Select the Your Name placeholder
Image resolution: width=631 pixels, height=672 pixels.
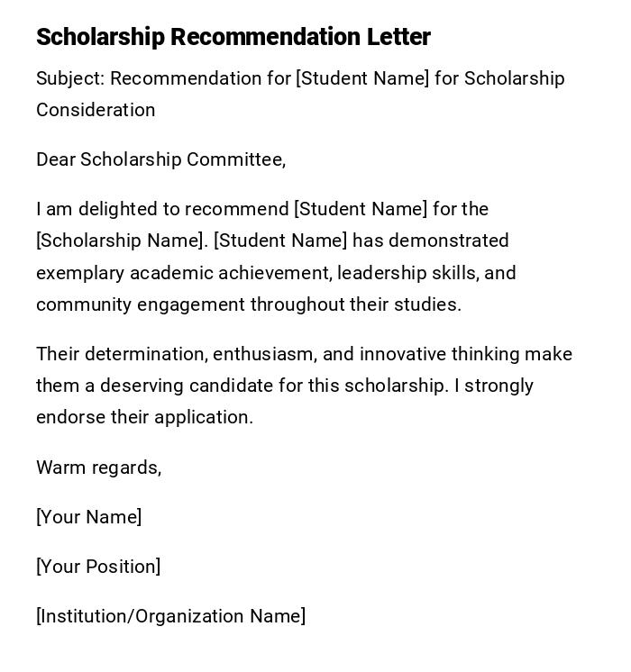tap(89, 517)
